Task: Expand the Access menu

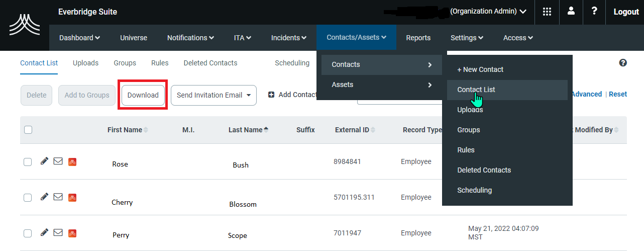Action: 518,38
